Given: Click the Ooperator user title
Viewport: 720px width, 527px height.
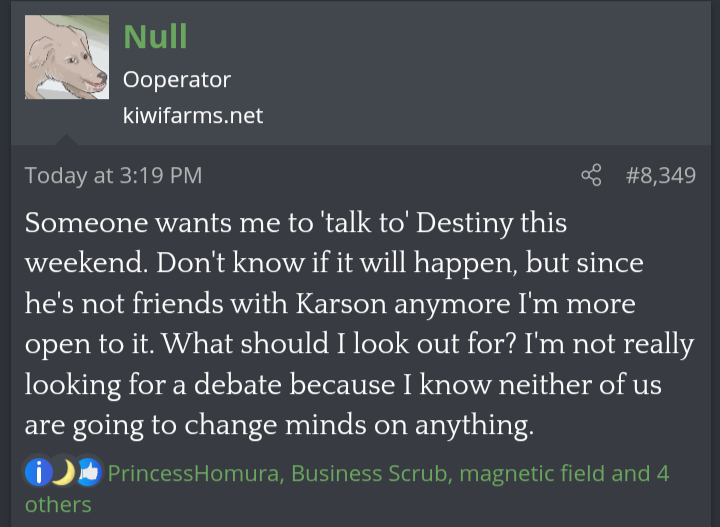Looking at the screenshot, I should [176, 79].
